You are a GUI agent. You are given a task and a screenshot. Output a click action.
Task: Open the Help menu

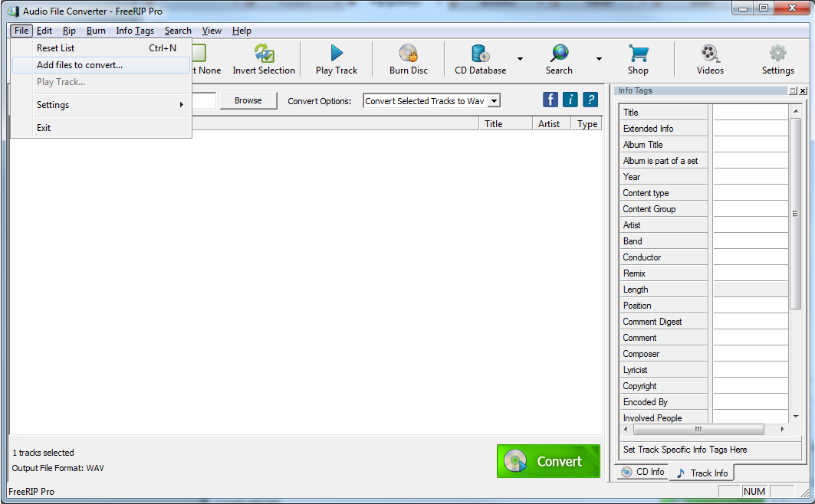pyautogui.click(x=242, y=31)
